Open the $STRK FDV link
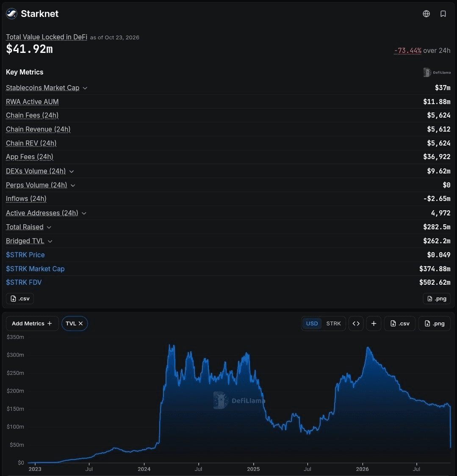457x476 pixels. click(24, 283)
